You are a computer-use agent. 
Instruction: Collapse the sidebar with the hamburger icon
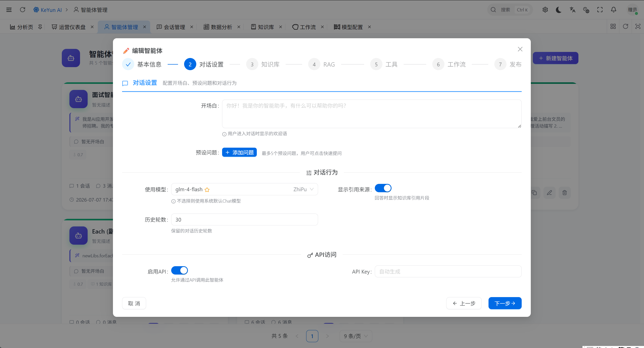click(9, 10)
